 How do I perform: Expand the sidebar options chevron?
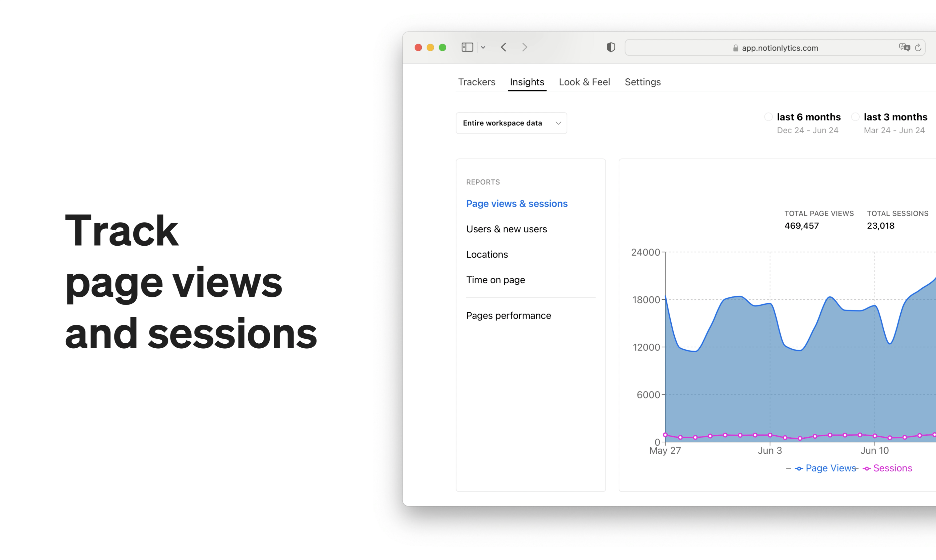click(x=483, y=48)
